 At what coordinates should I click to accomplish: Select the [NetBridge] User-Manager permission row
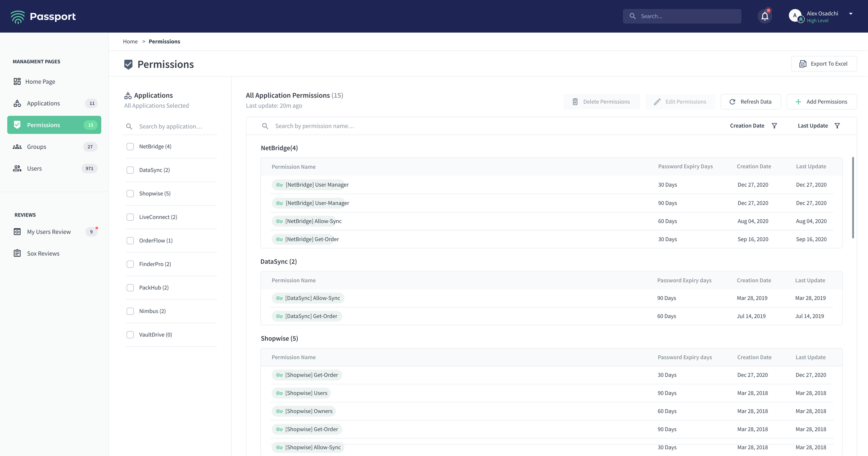coord(552,203)
